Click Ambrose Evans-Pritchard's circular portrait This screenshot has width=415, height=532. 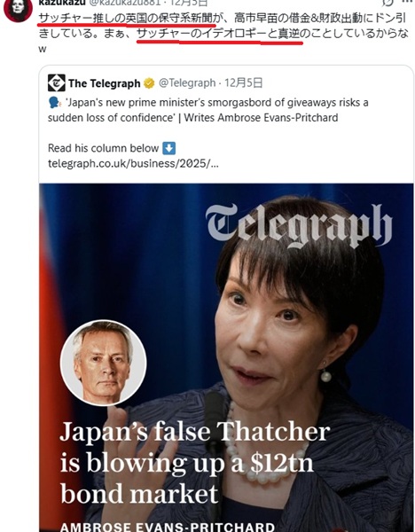click(103, 363)
